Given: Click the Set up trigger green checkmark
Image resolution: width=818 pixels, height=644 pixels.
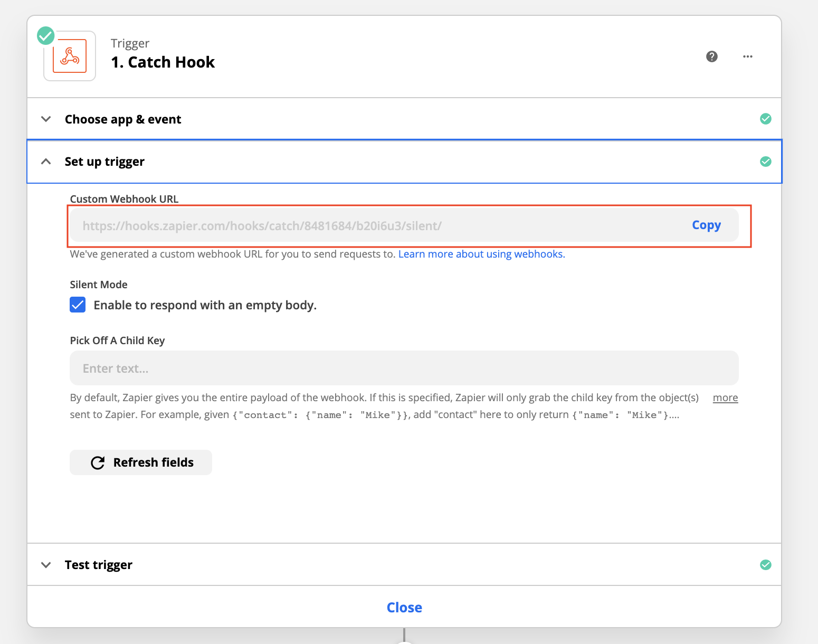Looking at the screenshot, I should point(766,162).
